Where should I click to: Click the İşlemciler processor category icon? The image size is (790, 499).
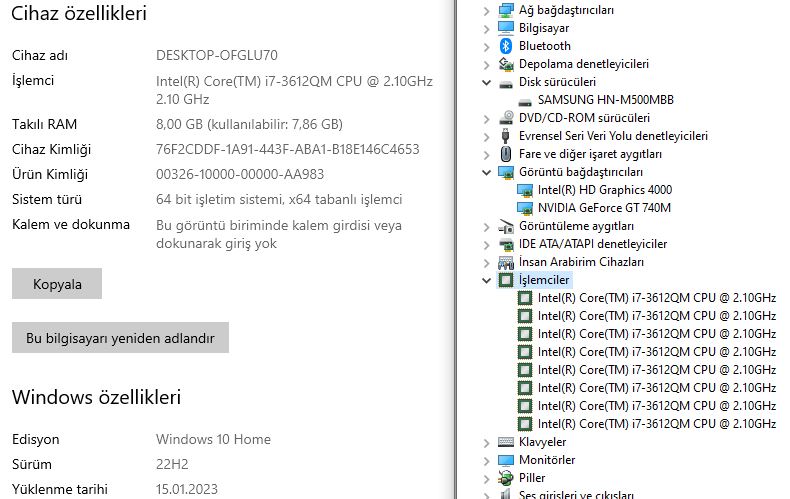(x=506, y=280)
